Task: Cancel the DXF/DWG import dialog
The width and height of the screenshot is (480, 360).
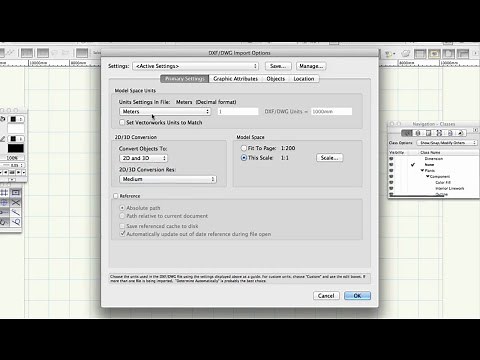Action: coord(326,296)
